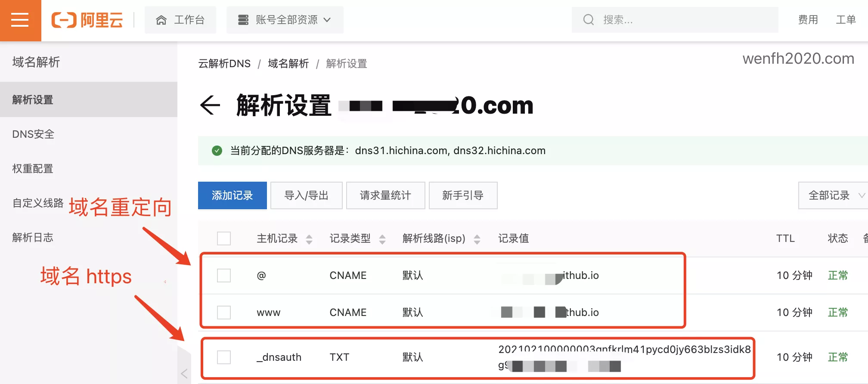Sort by 记录类型 column arrows
The image size is (868, 384).
(382, 239)
